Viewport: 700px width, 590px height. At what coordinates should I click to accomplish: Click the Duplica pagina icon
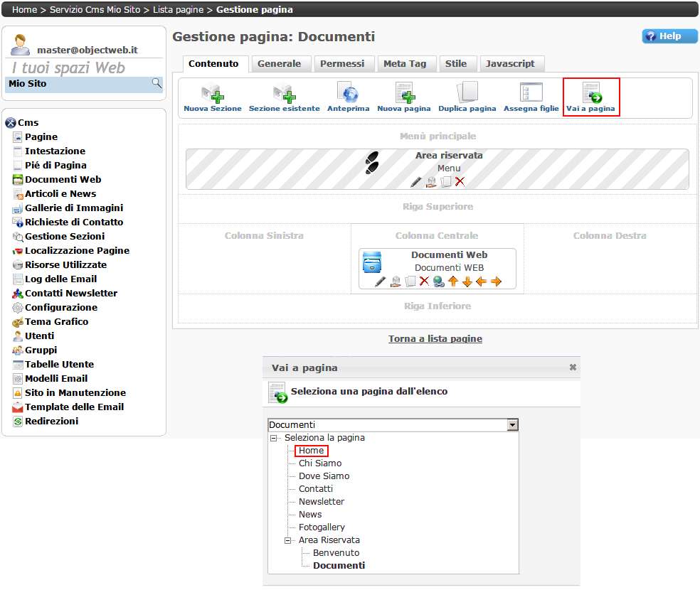point(467,95)
